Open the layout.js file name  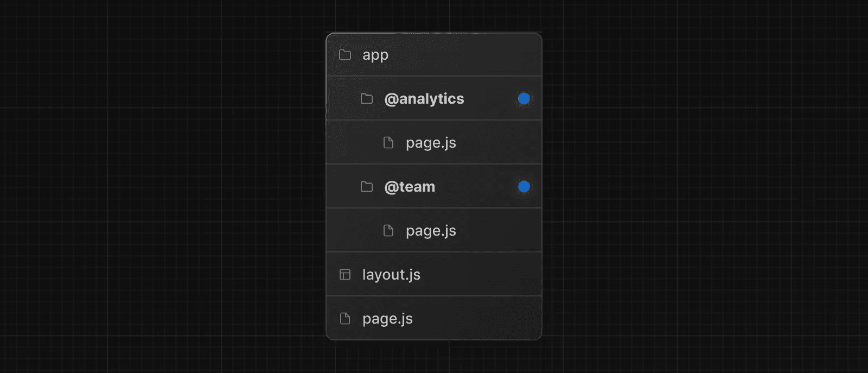coord(391,275)
